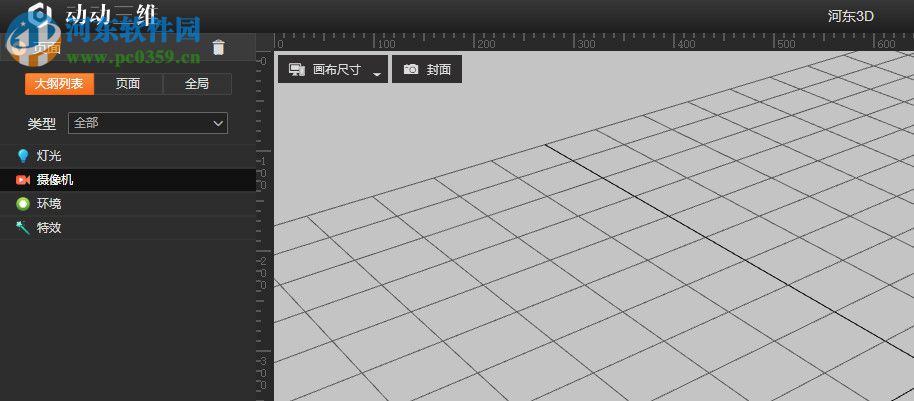Select the 灯光 outline row
The height and width of the screenshot is (401, 914).
coord(128,156)
